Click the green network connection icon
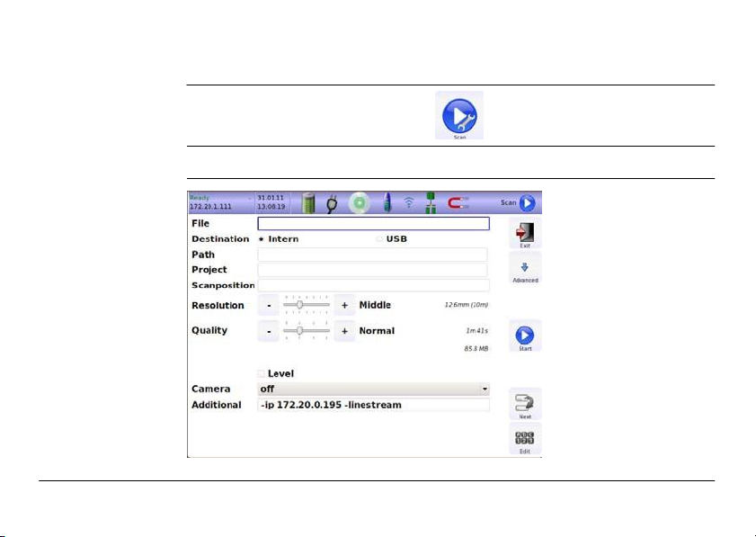The image size is (756, 537). [430, 203]
